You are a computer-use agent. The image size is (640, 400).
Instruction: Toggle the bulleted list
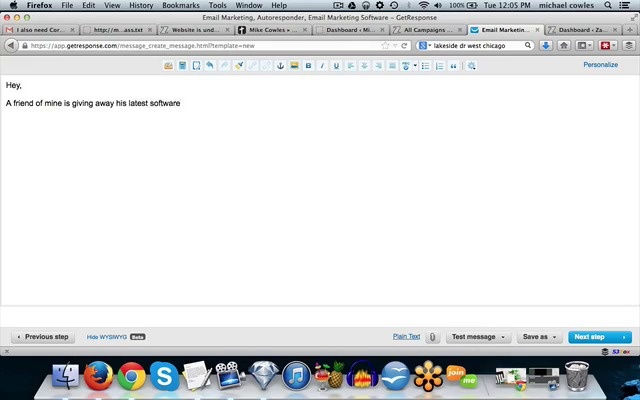pyautogui.click(x=425, y=66)
